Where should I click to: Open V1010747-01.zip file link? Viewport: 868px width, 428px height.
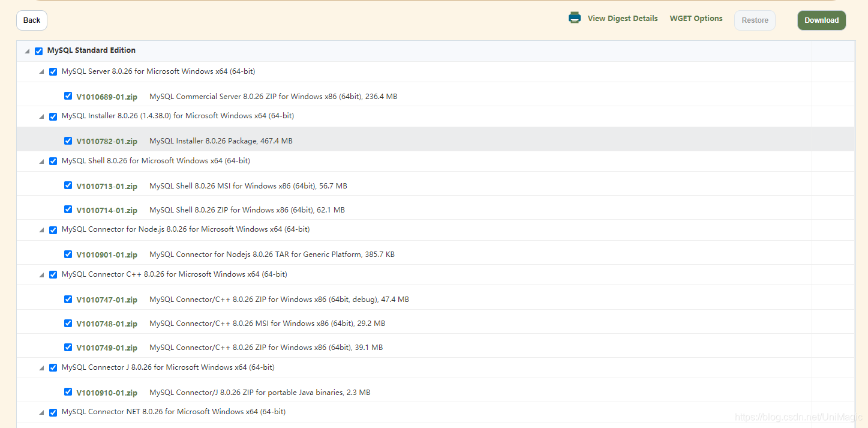point(107,300)
